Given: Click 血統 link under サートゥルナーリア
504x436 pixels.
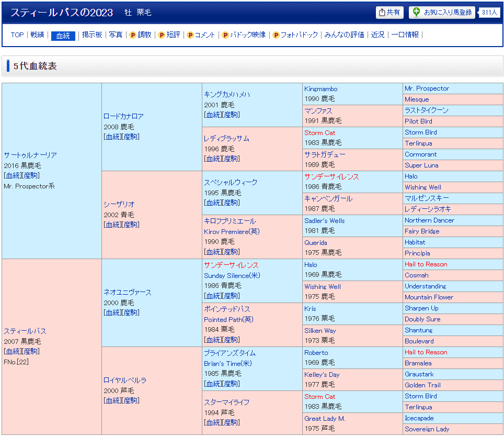Looking at the screenshot, I should pyautogui.click(x=13, y=175).
